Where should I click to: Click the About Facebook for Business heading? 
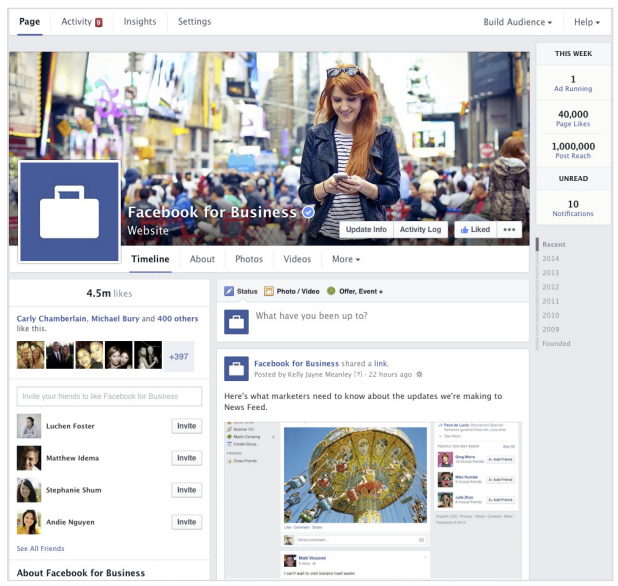coord(81,573)
